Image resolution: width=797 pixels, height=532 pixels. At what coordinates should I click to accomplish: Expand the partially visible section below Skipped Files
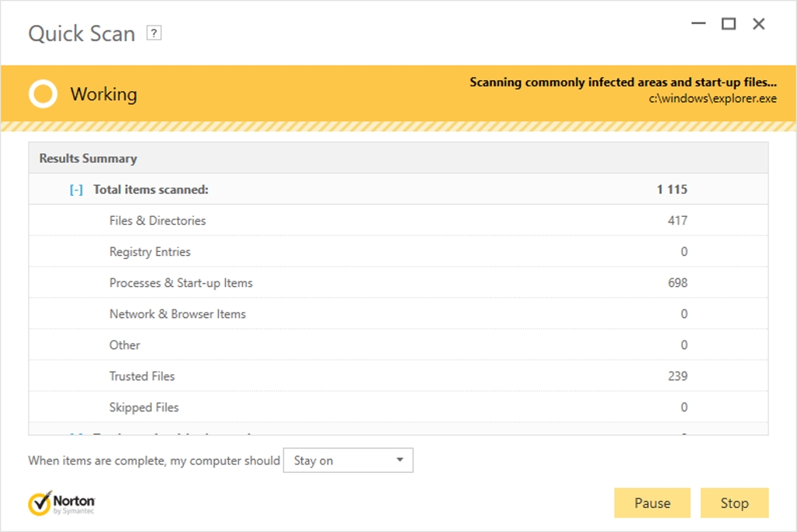tap(76, 432)
